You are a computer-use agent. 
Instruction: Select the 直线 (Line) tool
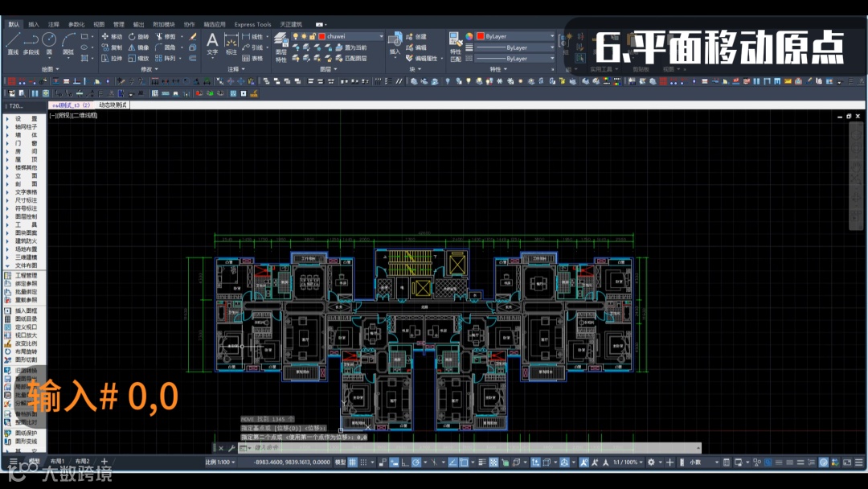[x=14, y=43]
